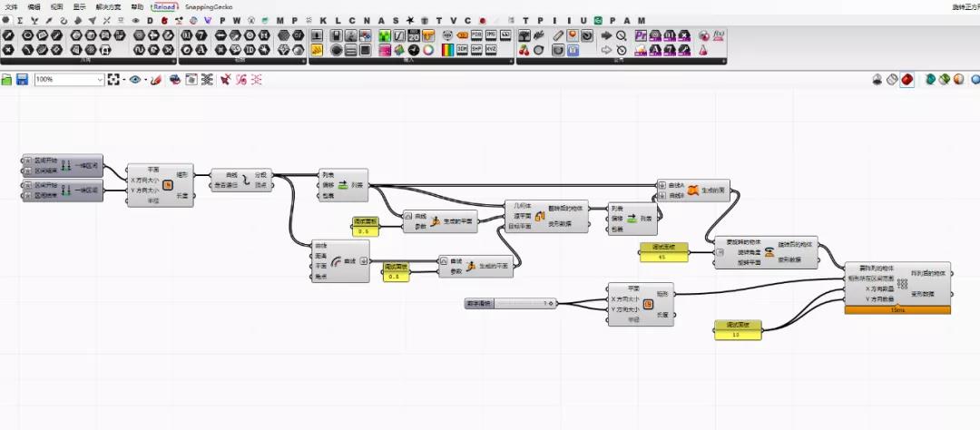The height and width of the screenshot is (430, 980).
Task: Select the yellow panel with value 45
Action: pyautogui.click(x=663, y=252)
